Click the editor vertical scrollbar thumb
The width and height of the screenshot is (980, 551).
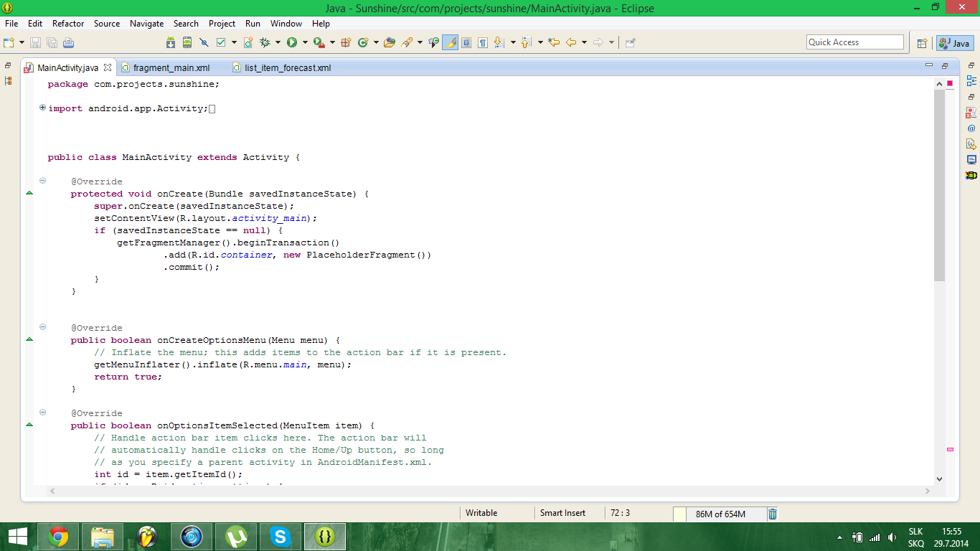(x=940, y=185)
